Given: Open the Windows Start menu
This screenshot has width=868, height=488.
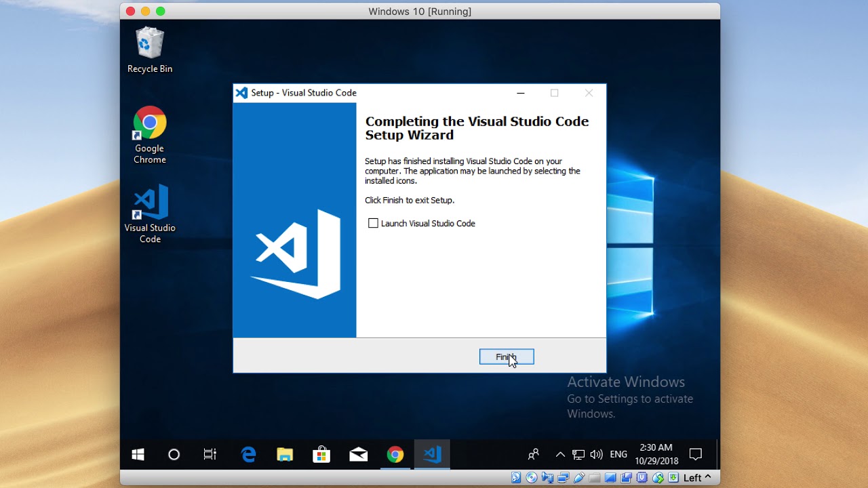Looking at the screenshot, I should (x=138, y=455).
